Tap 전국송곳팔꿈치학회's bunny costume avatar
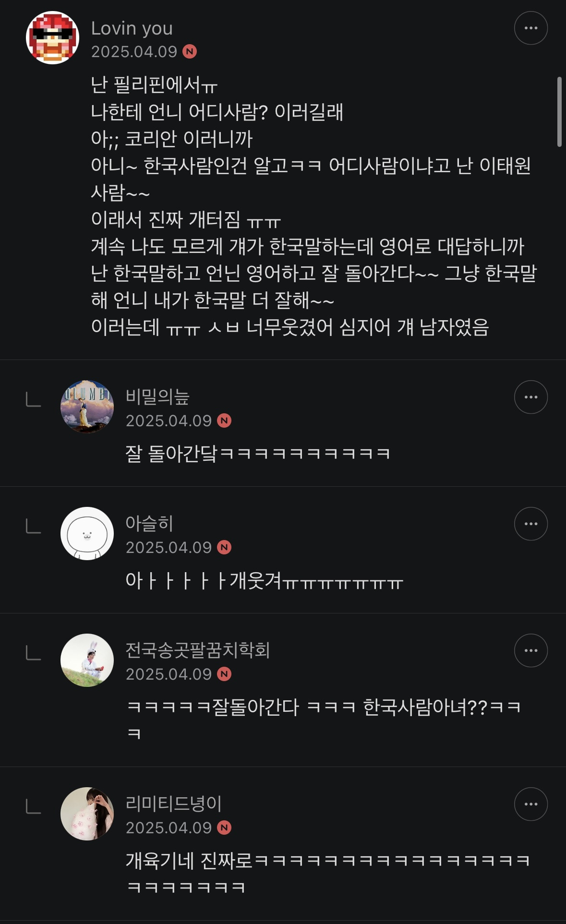 87,660
